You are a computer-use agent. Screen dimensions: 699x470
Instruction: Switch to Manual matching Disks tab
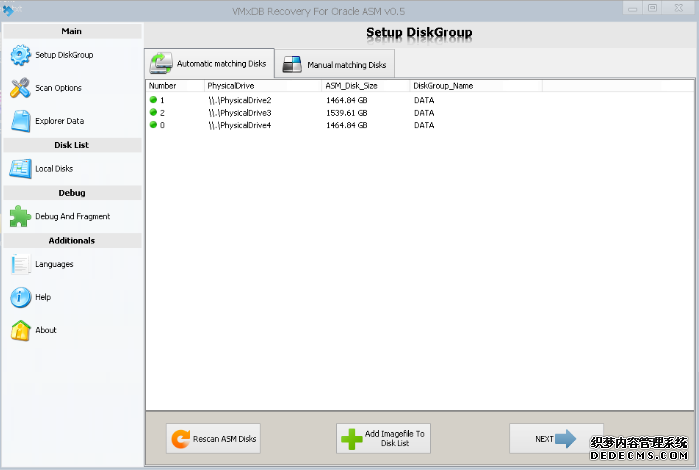pyautogui.click(x=334, y=65)
